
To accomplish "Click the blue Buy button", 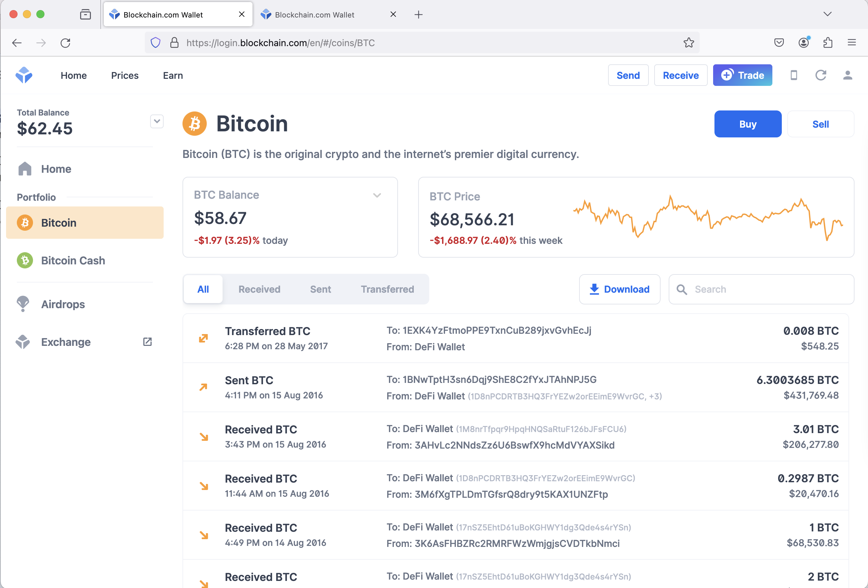I will pos(747,124).
